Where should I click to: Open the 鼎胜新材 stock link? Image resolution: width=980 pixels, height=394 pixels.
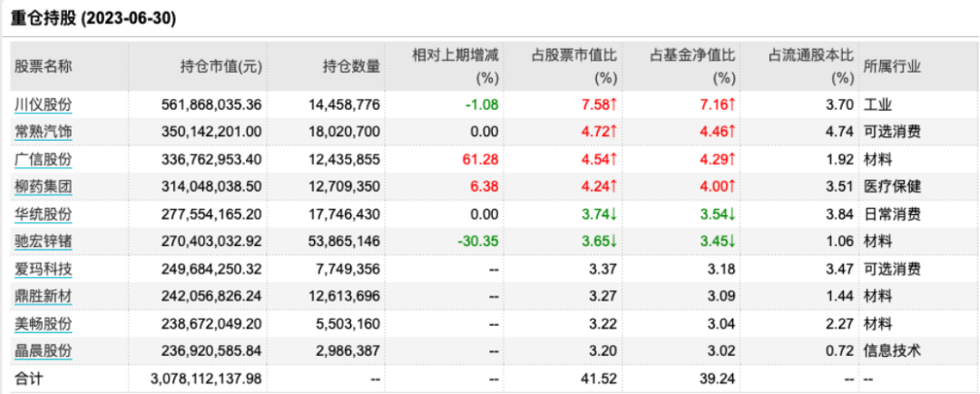(44, 297)
